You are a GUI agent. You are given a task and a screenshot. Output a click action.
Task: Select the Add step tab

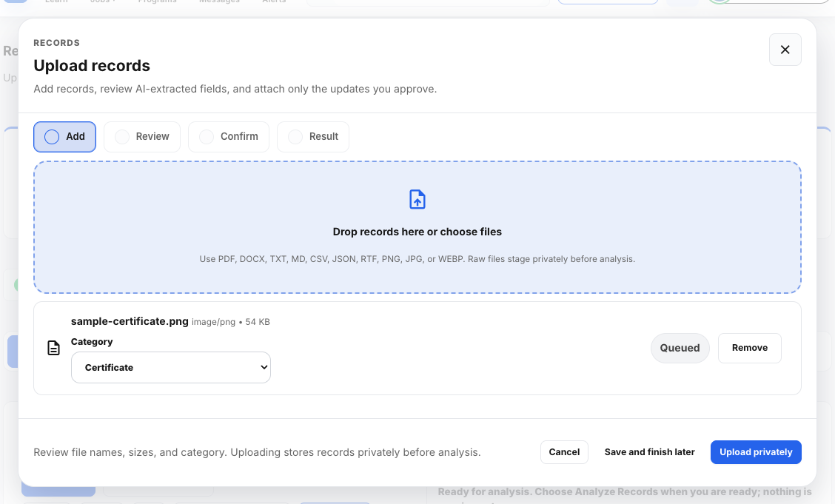click(x=65, y=137)
